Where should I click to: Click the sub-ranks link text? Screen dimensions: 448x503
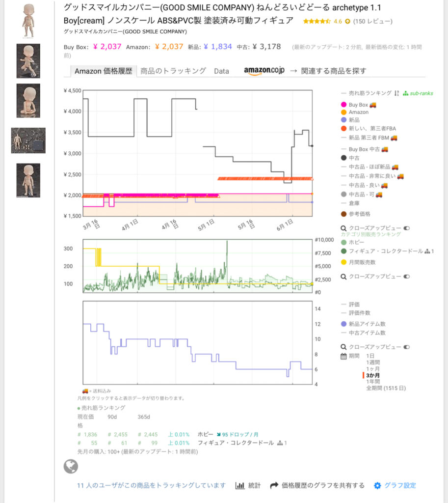(x=422, y=93)
